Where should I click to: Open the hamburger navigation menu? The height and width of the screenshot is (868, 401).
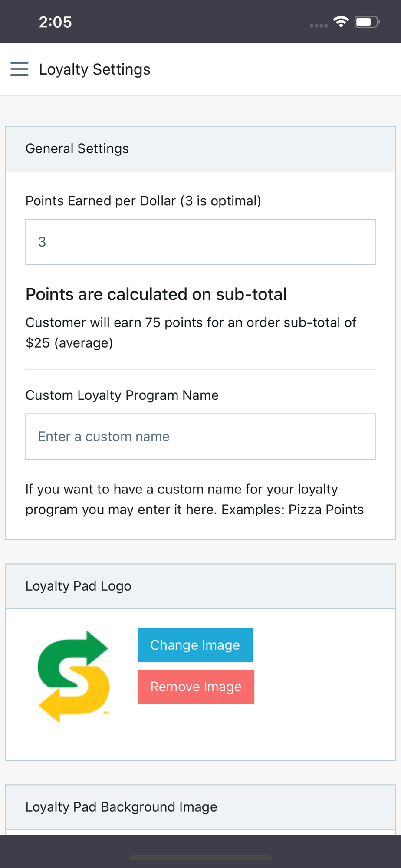[20, 69]
